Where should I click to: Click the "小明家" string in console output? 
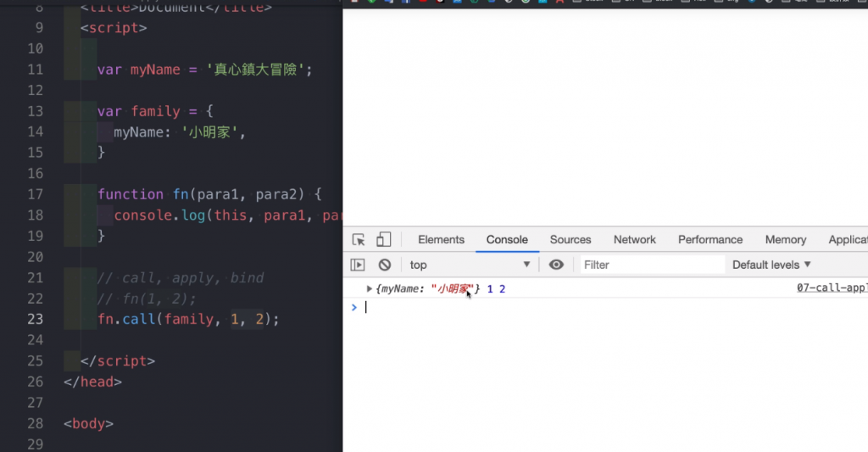(x=453, y=288)
